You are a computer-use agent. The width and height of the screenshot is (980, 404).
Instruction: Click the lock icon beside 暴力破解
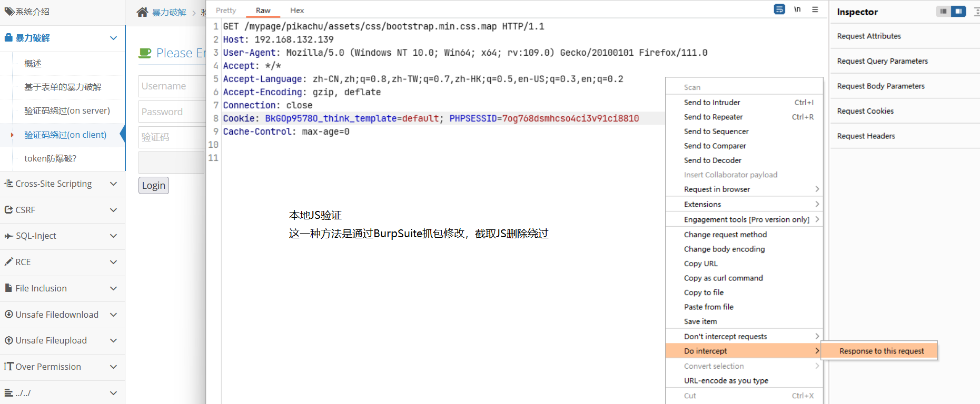point(8,38)
